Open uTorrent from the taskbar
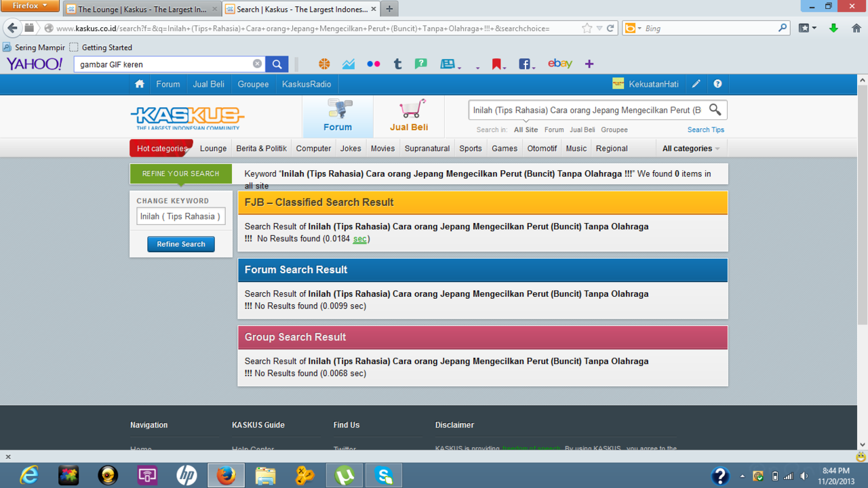Screen dimensions: 868x488 pos(344,475)
